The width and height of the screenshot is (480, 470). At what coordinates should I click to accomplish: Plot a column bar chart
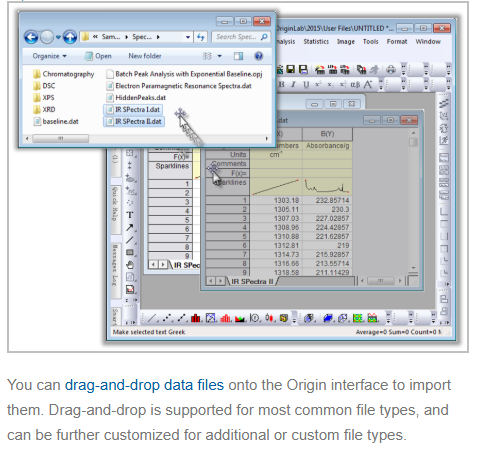pyautogui.click(x=196, y=318)
